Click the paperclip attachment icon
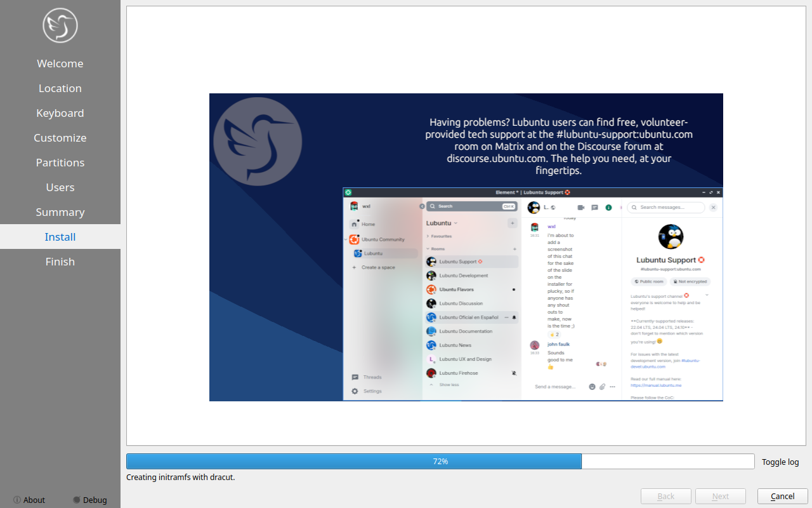This screenshot has height=508, width=812. point(602,387)
